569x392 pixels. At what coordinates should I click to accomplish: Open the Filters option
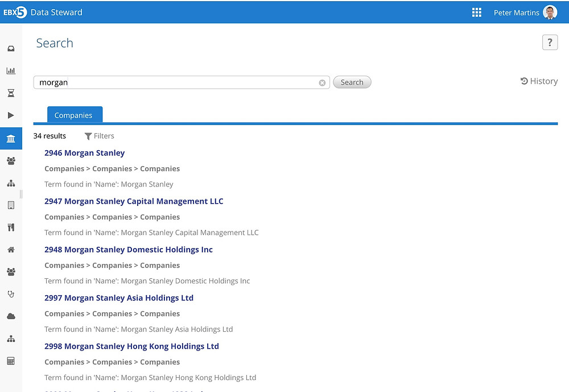pyautogui.click(x=99, y=136)
